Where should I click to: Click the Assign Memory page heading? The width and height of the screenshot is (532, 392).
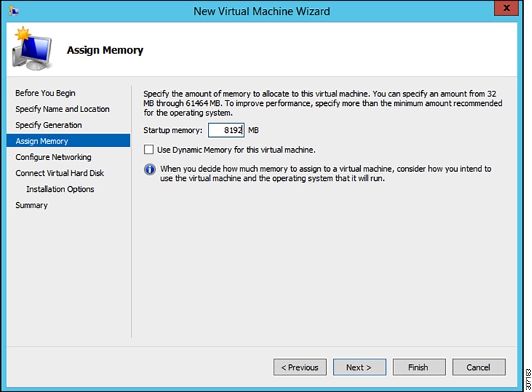[105, 50]
